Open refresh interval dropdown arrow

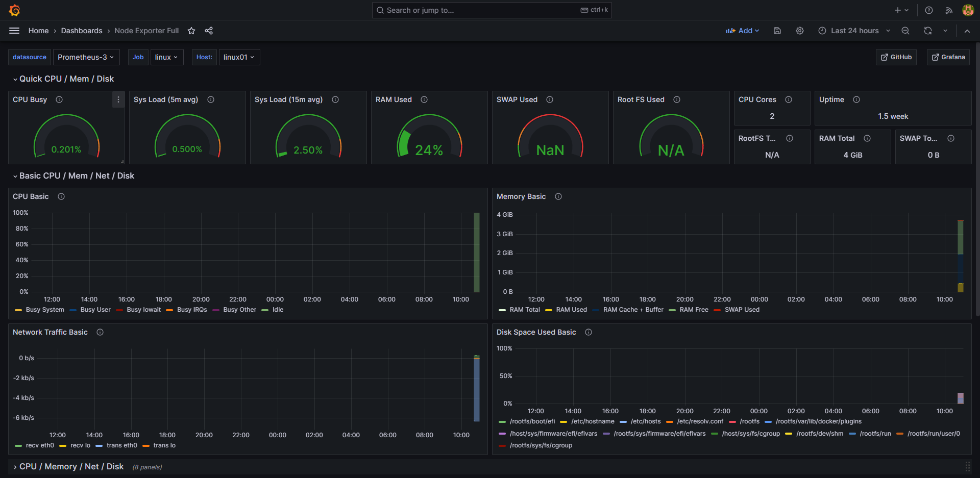[x=945, y=31]
